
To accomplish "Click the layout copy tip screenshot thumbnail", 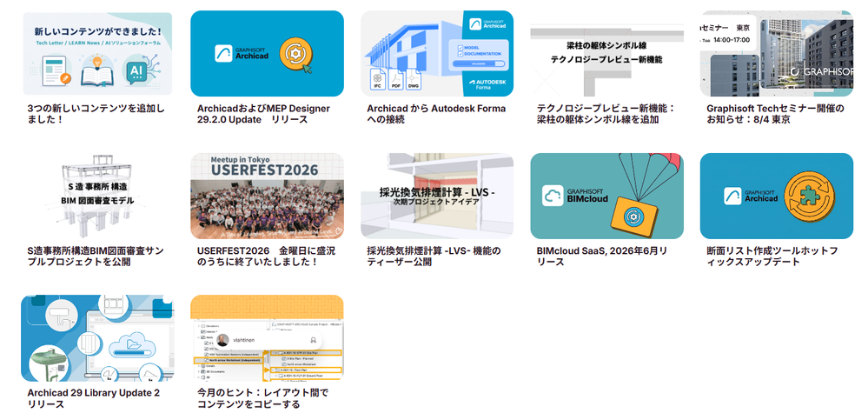I will 267,338.
